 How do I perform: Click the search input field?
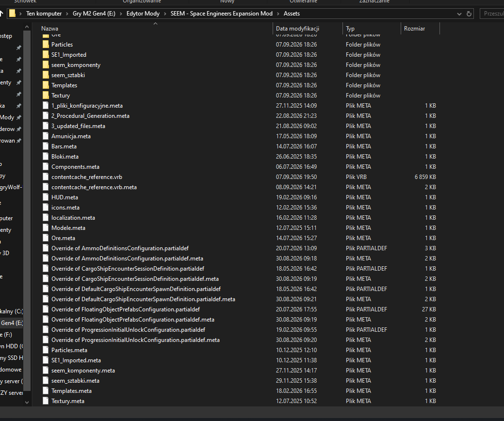(492, 14)
